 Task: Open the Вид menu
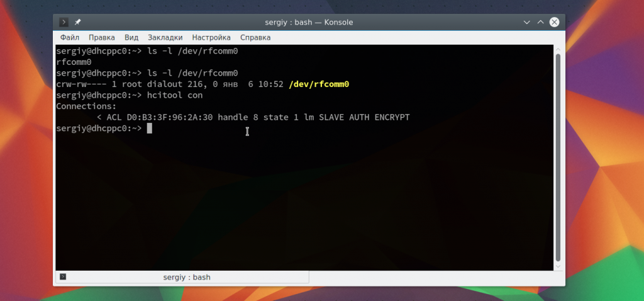131,38
